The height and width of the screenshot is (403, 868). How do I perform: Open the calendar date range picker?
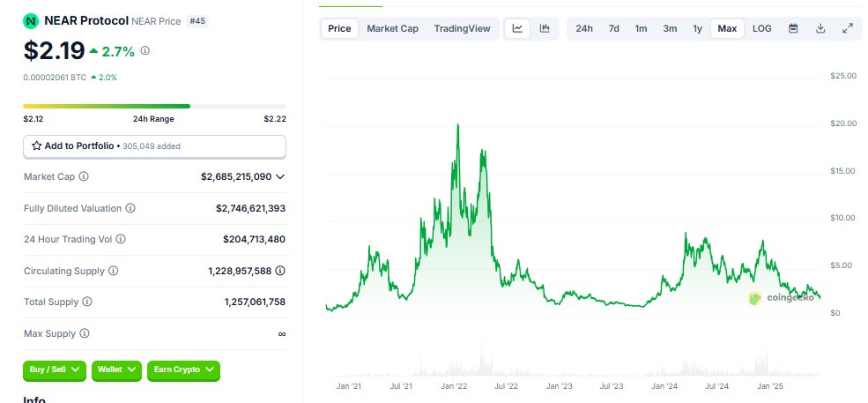tap(793, 28)
